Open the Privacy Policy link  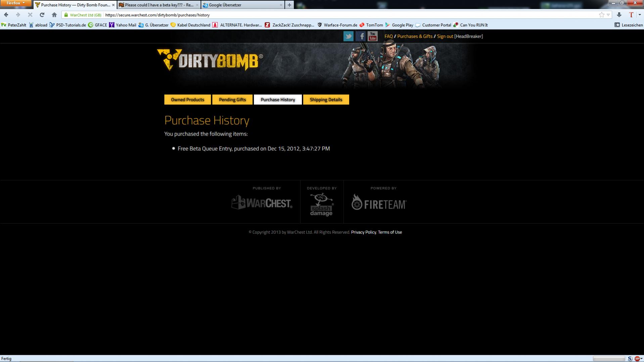click(x=363, y=232)
